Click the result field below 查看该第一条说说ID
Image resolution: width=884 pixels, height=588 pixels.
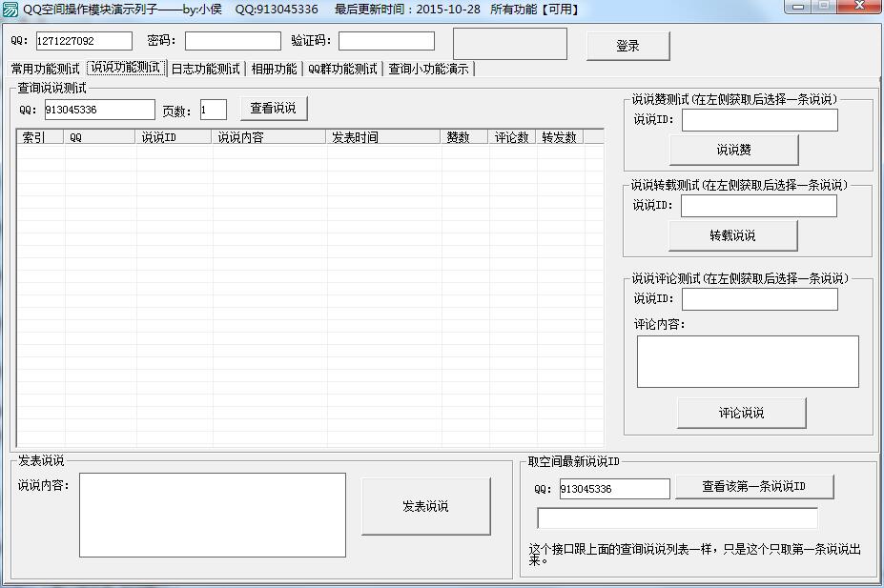pyautogui.click(x=678, y=518)
